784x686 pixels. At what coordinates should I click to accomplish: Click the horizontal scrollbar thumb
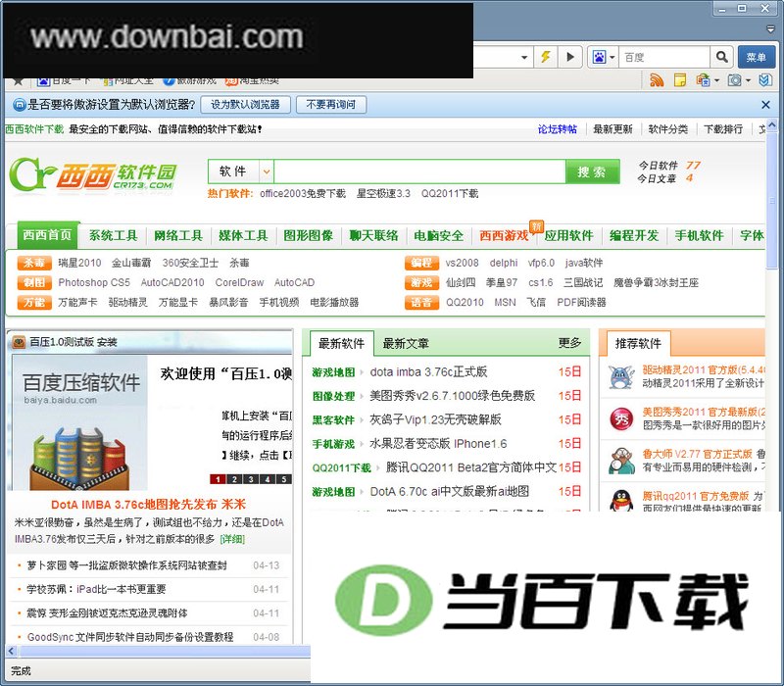pyautogui.click(x=164, y=651)
